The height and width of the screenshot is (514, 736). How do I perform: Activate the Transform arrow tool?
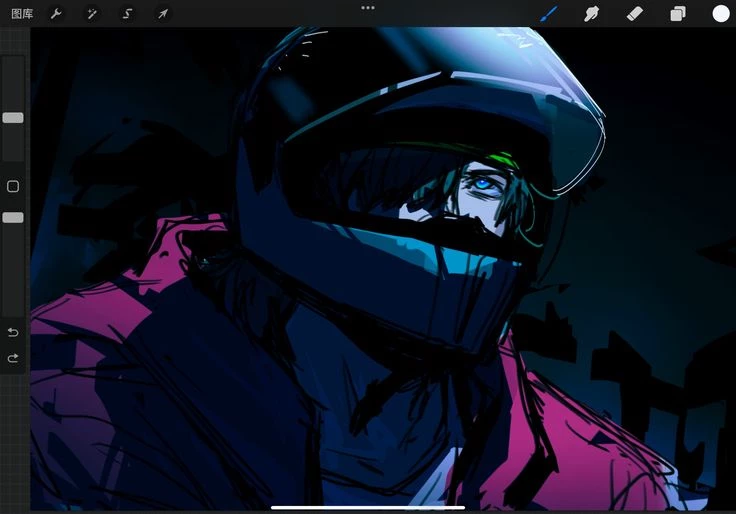[162, 14]
